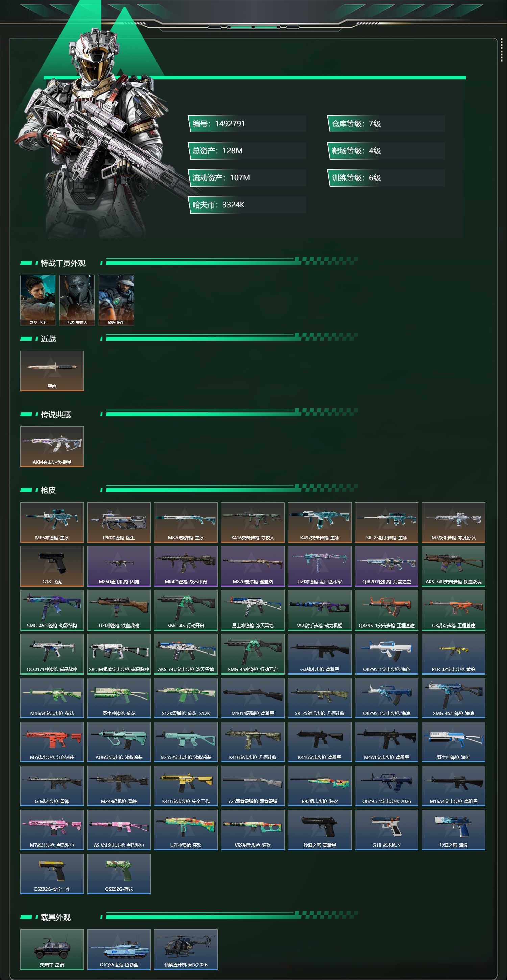Click the SR-25射手步枪-墨冰 skin card
This screenshot has width=507, height=980.
[x=387, y=522]
